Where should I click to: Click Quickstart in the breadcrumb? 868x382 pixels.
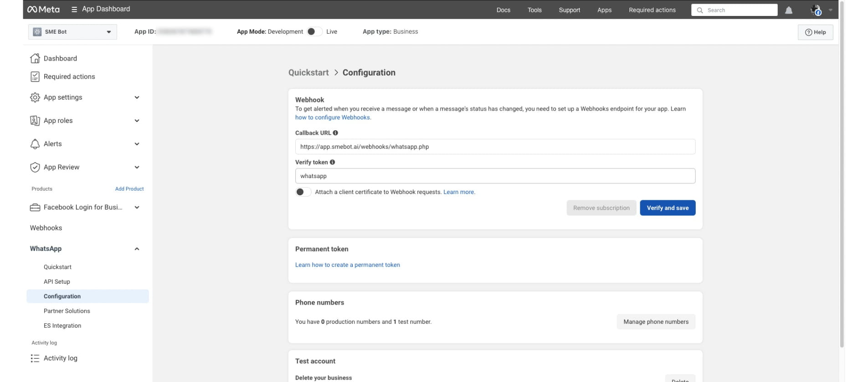308,73
